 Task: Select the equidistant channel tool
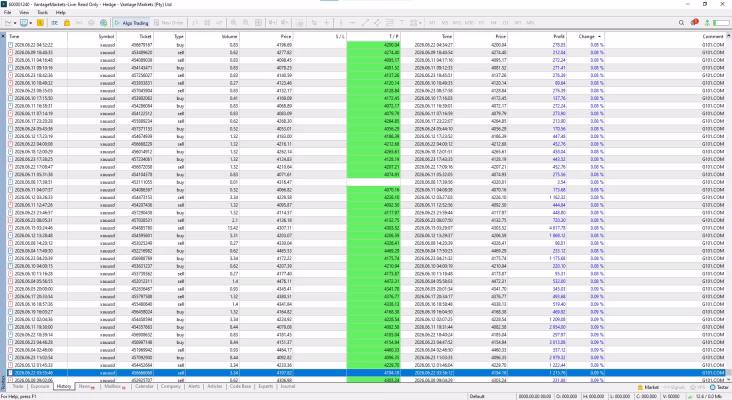coord(377,22)
